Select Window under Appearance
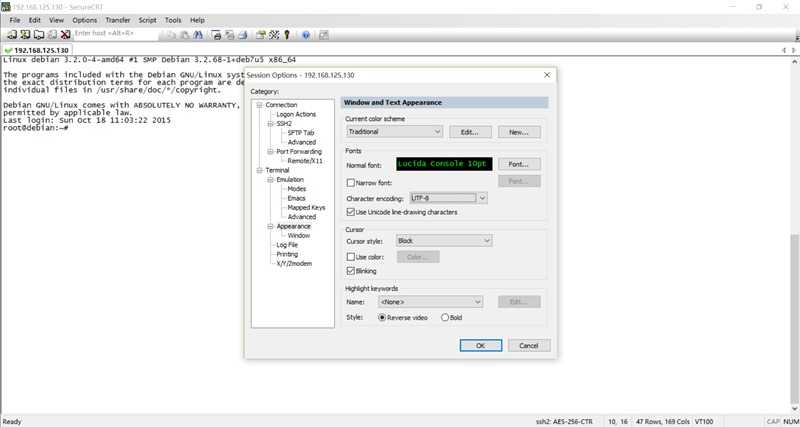The image size is (800, 427). pos(298,236)
